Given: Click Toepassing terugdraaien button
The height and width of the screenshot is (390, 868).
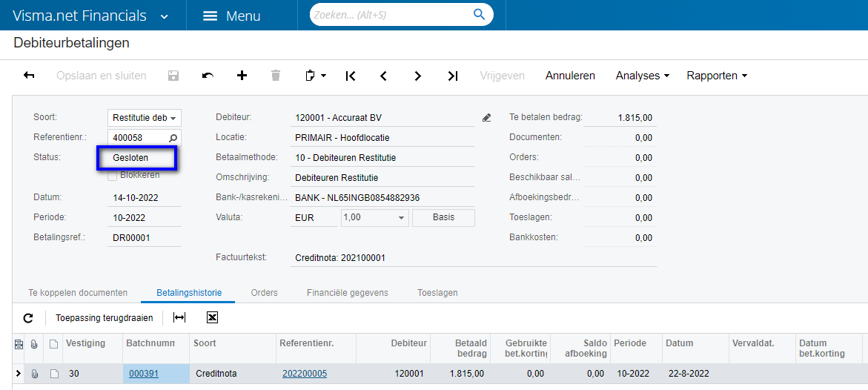Looking at the screenshot, I should pyautogui.click(x=104, y=317).
